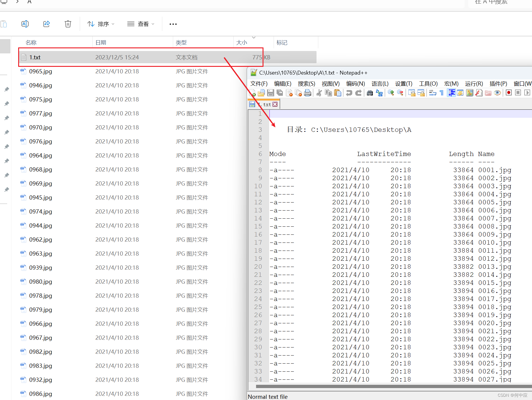This screenshot has width=532, height=400.
Task: Click the Rename icon in Explorer toolbar
Action: (x=25, y=24)
